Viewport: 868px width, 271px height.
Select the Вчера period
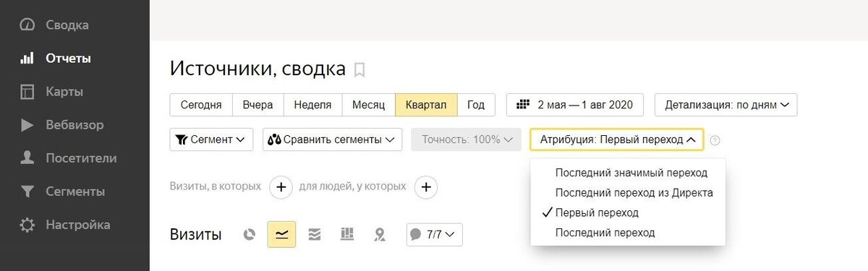tap(258, 105)
